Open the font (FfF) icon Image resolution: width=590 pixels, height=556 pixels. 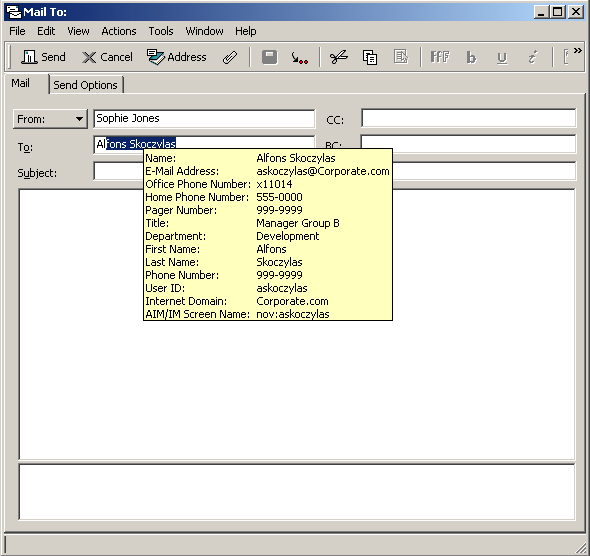439,57
